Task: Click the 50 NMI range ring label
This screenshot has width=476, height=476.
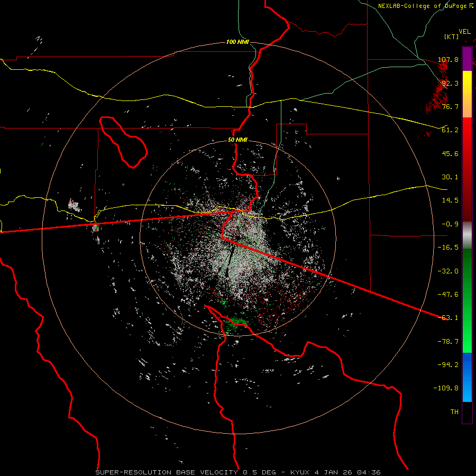Action: (x=237, y=140)
